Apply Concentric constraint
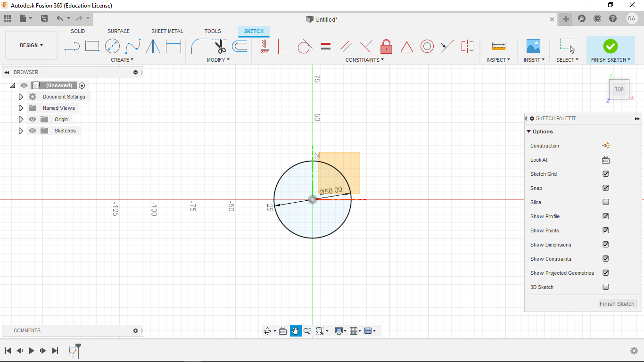Image resolution: width=644 pixels, height=362 pixels. point(427,46)
